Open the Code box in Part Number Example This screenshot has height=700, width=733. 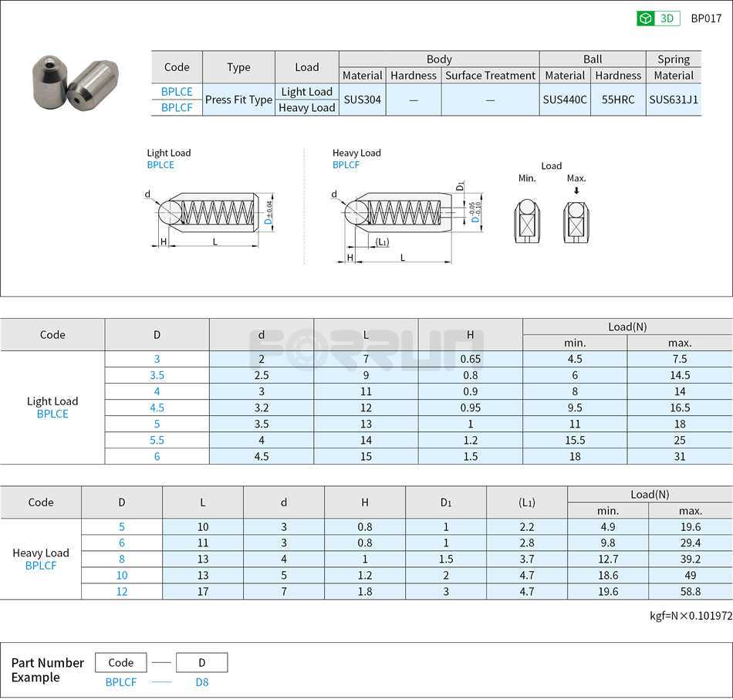[x=121, y=662]
